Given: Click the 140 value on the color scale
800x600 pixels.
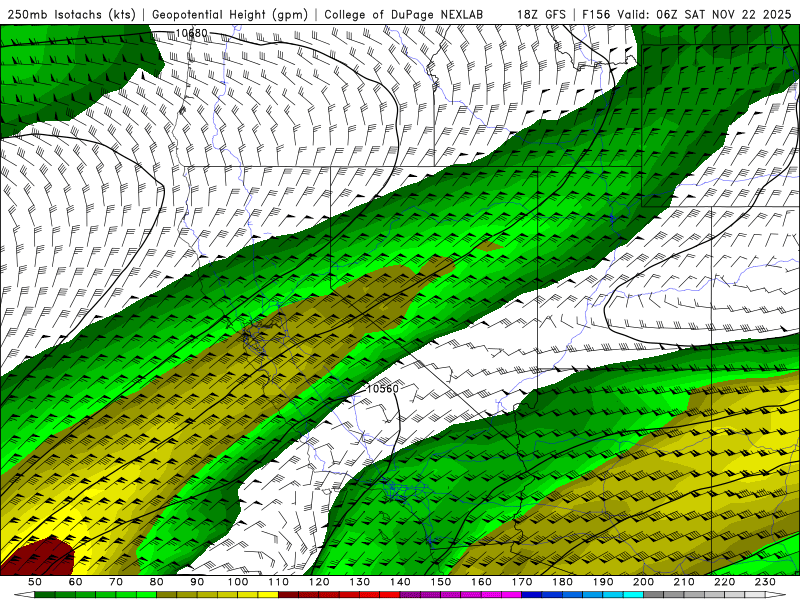Looking at the screenshot, I should (401, 582).
